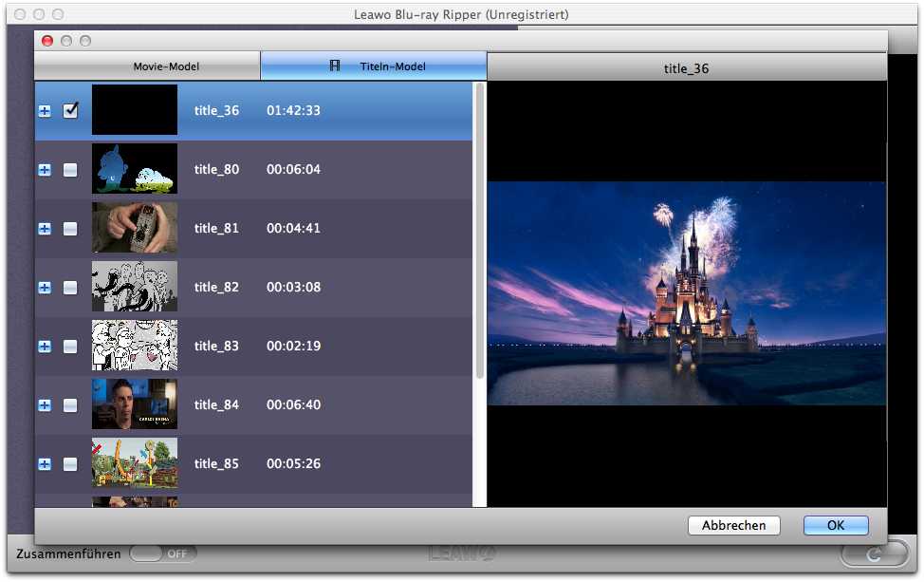Confirm selection with the OK button
924x582 pixels.
835,525
